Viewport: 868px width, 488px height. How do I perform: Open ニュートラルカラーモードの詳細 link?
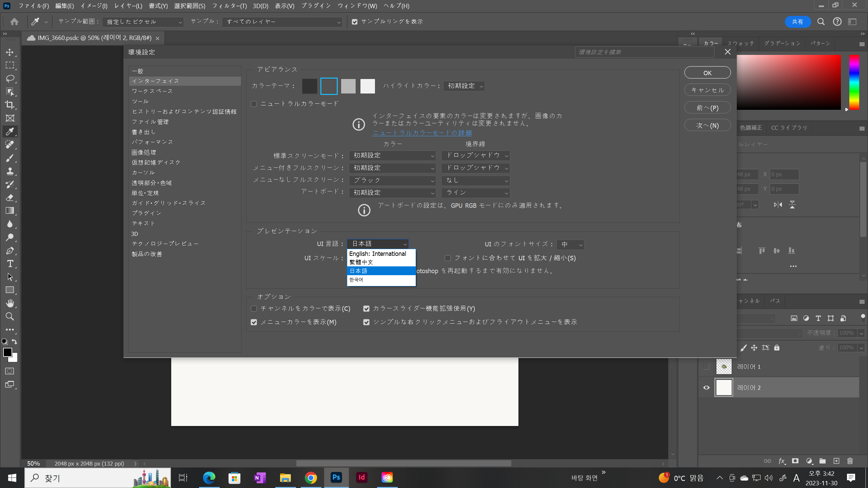422,133
